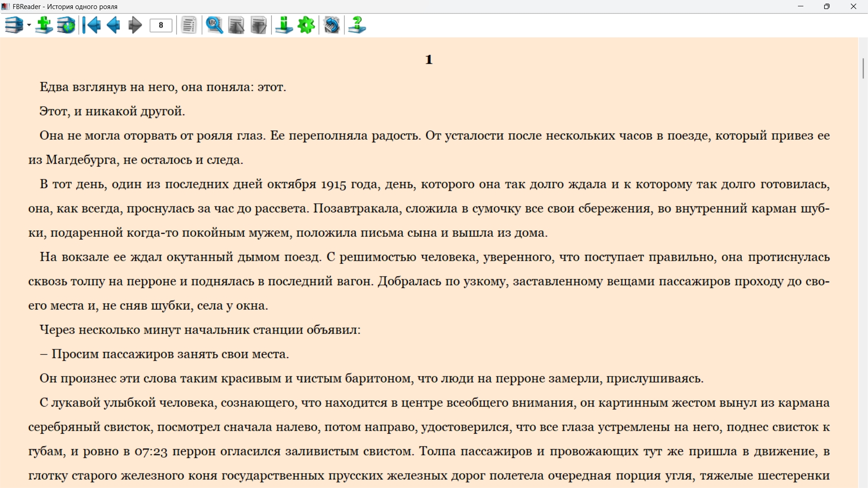Restore down the FBReader window
This screenshot has width=868, height=488.
[826, 6]
